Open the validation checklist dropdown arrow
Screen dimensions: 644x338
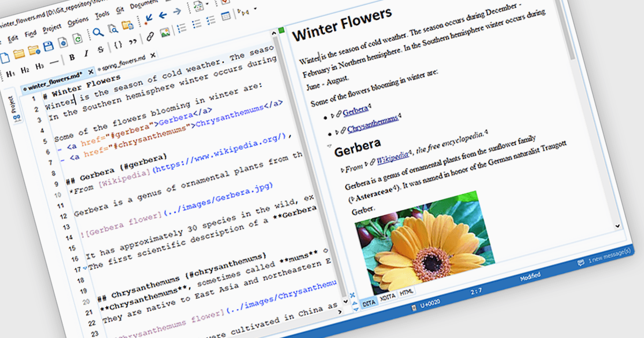point(208,3)
